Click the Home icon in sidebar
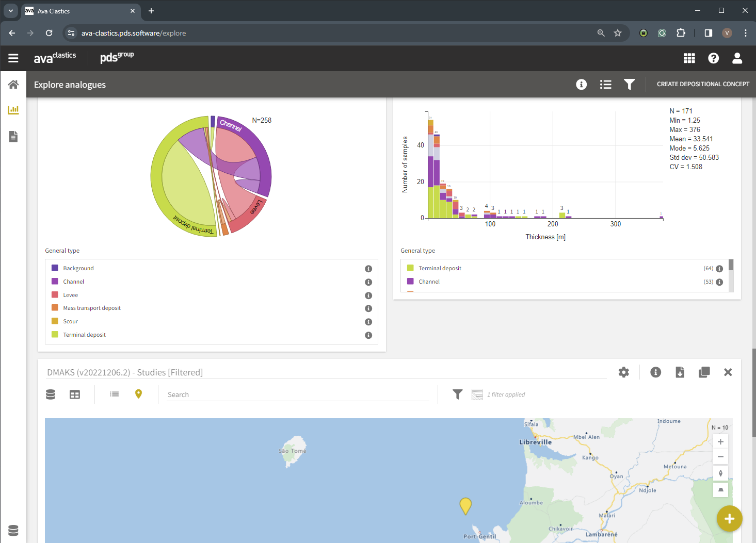The width and height of the screenshot is (756, 543). (x=13, y=85)
